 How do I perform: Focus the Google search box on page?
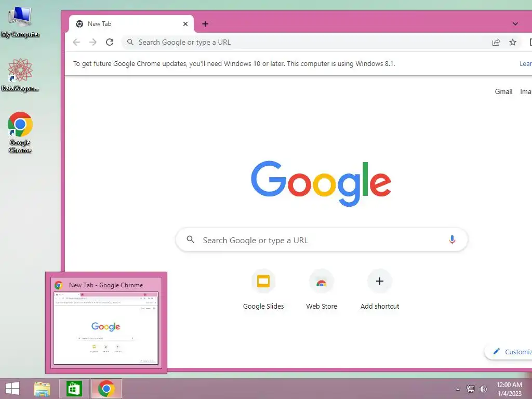pyautogui.click(x=322, y=240)
